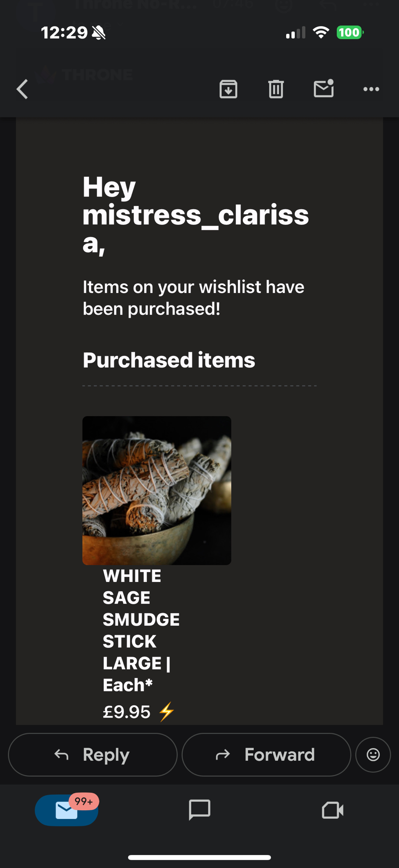399x868 pixels.
Task: Tap the lightning bolt icon beside price
Action: click(166, 712)
